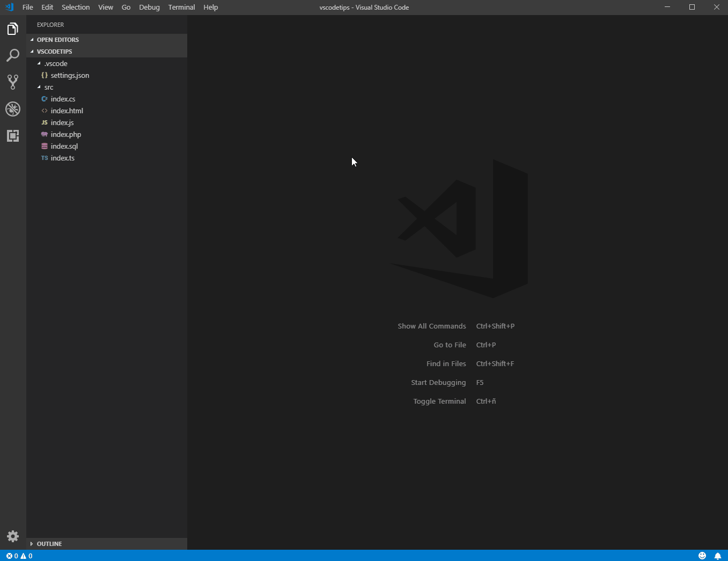
Task: Open the Terminal menu
Action: point(181,7)
